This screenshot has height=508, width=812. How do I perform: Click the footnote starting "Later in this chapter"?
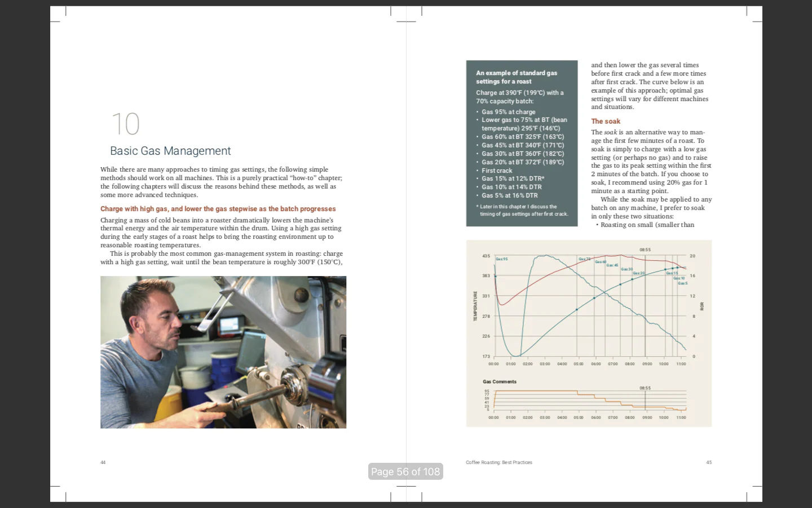coord(522,210)
